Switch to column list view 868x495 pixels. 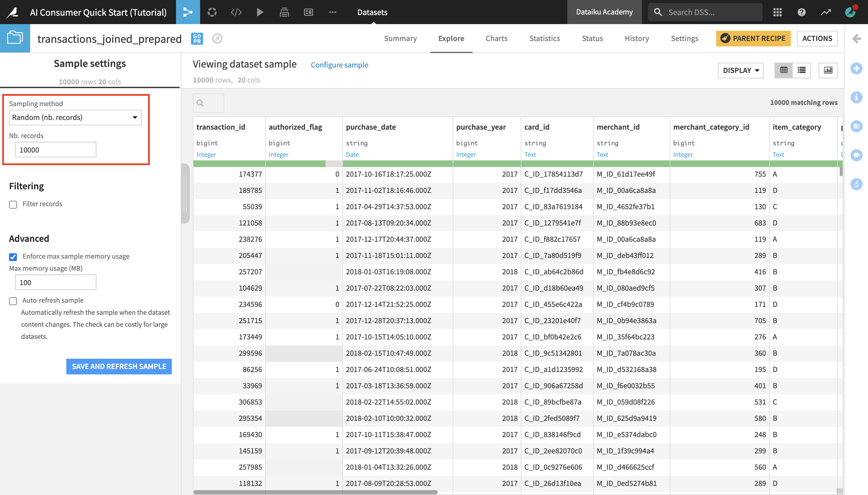point(801,70)
